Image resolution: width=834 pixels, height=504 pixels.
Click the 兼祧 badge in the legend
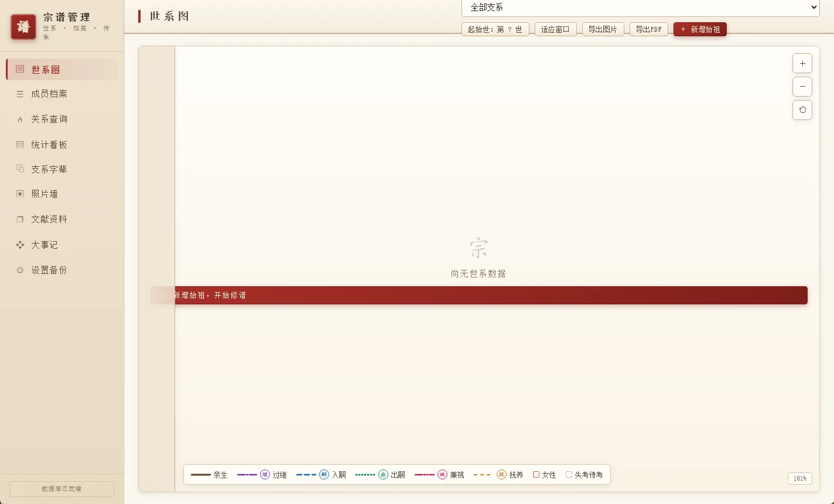tap(442, 475)
